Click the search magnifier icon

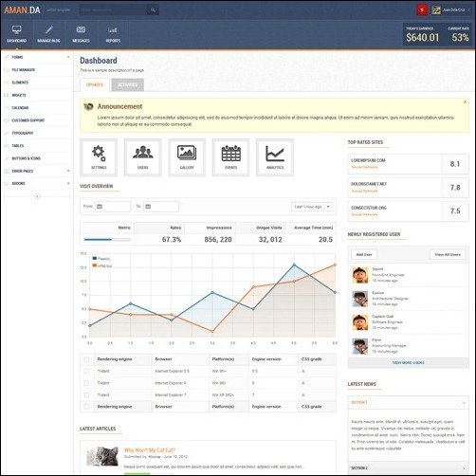pos(153,9)
